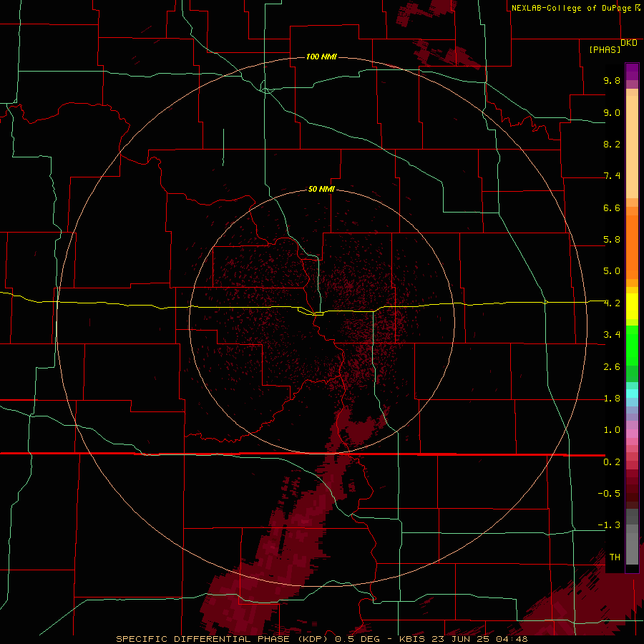Pick the green segment of the color bar

tap(632, 346)
